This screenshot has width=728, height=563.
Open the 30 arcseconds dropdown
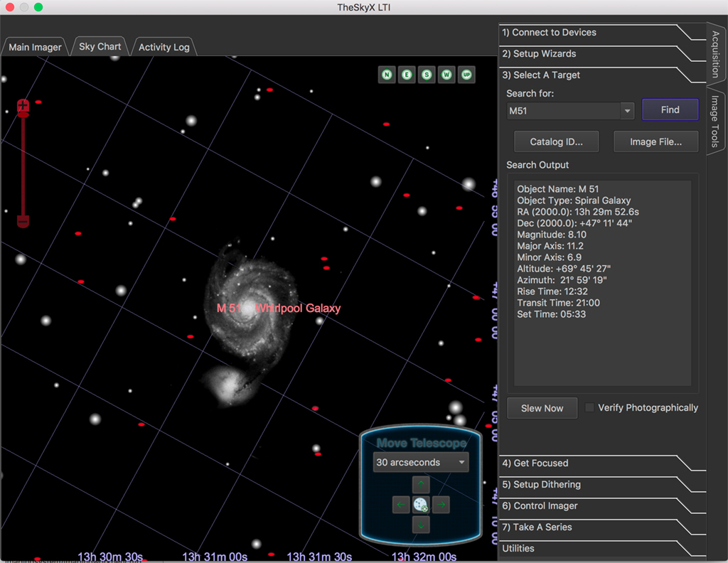[x=421, y=462]
